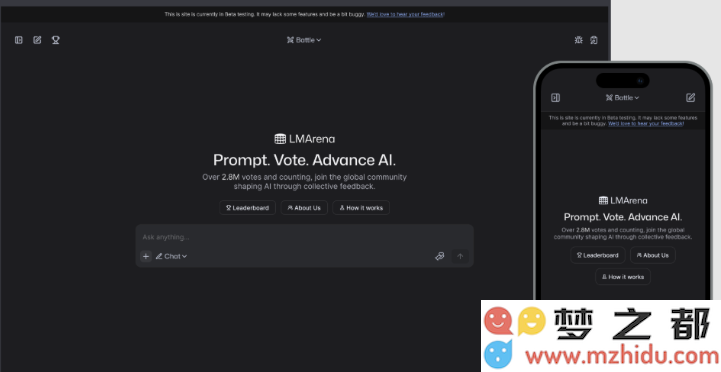This screenshot has height=372, width=721.
Task: Click the desktop headline Prompt. Vote. Advance AI.
Action: pyautogui.click(x=304, y=160)
